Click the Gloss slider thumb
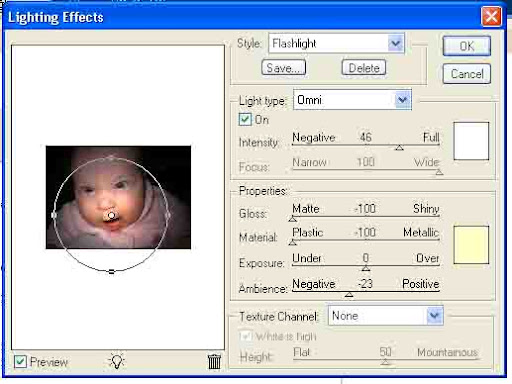This screenshot has height=384, width=512. (293, 219)
